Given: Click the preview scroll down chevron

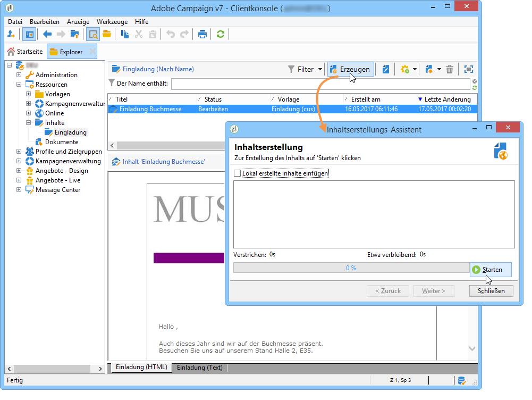Looking at the screenshot, I should (472, 348).
